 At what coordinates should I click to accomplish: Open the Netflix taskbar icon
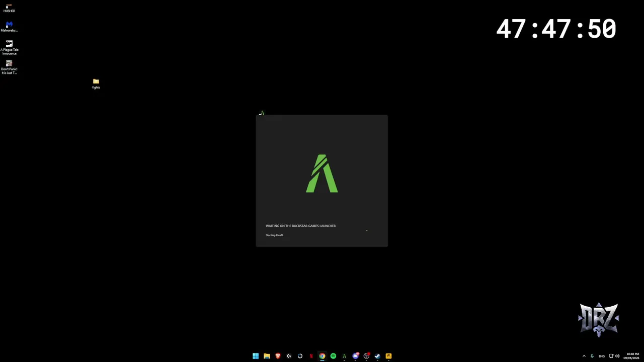tap(311, 356)
